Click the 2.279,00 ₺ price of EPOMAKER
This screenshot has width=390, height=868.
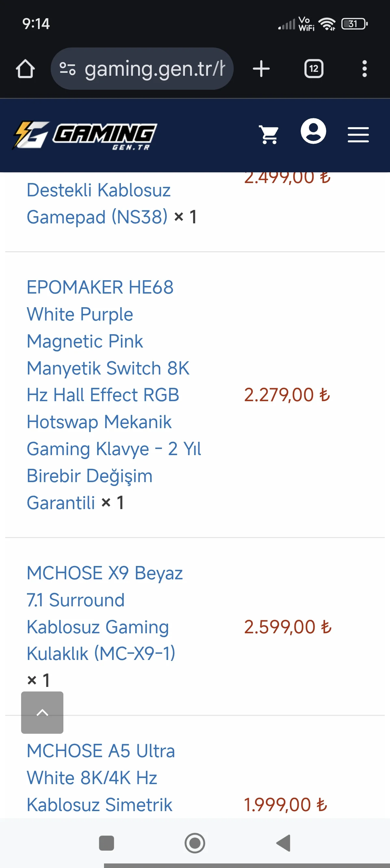point(287,395)
